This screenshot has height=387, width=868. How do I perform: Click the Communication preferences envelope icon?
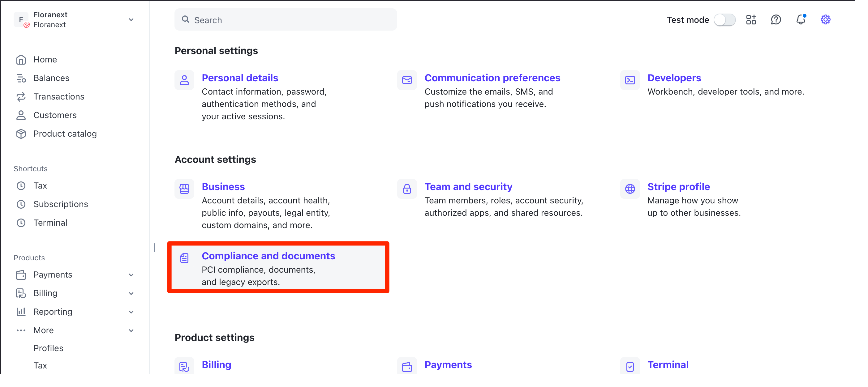[407, 80]
